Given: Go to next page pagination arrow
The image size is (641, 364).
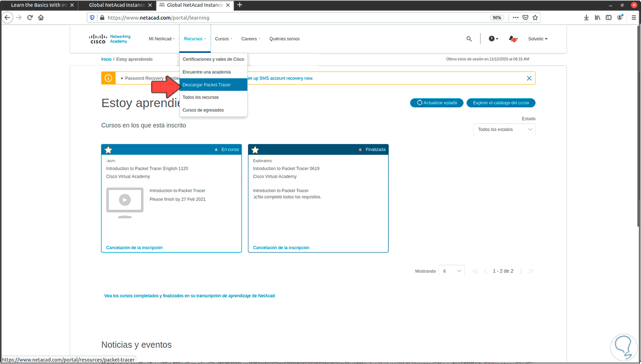Looking at the screenshot, I should [x=521, y=271].
